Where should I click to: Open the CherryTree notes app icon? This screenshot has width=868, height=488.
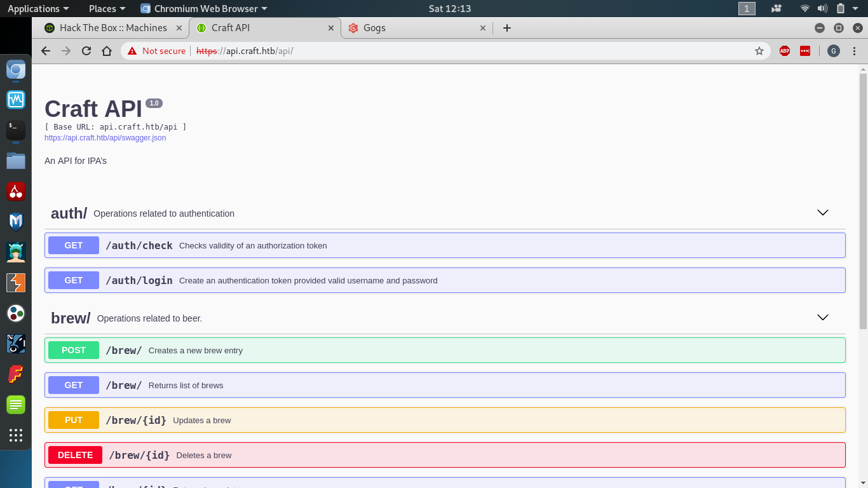tap(15, 191)
